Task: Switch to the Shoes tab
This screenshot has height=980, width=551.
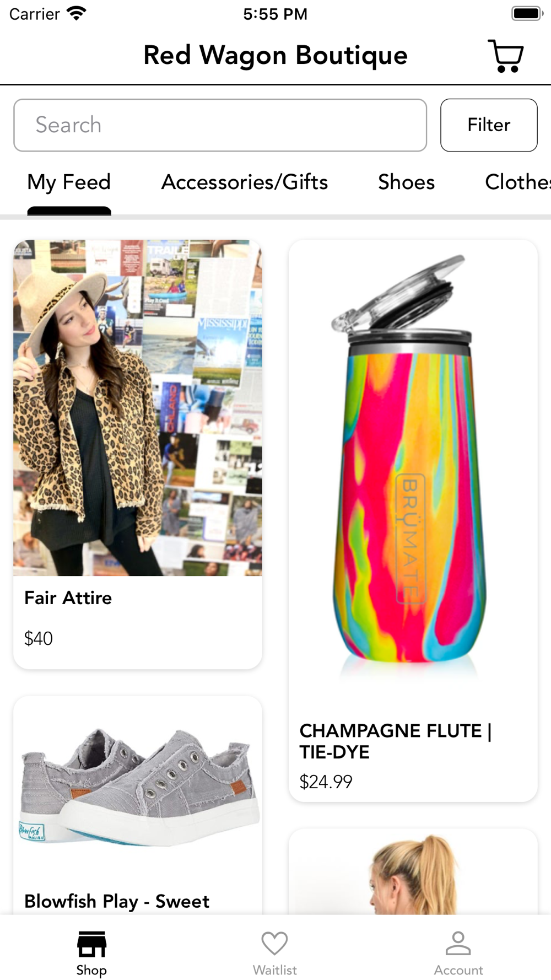Action: point(406,182)
